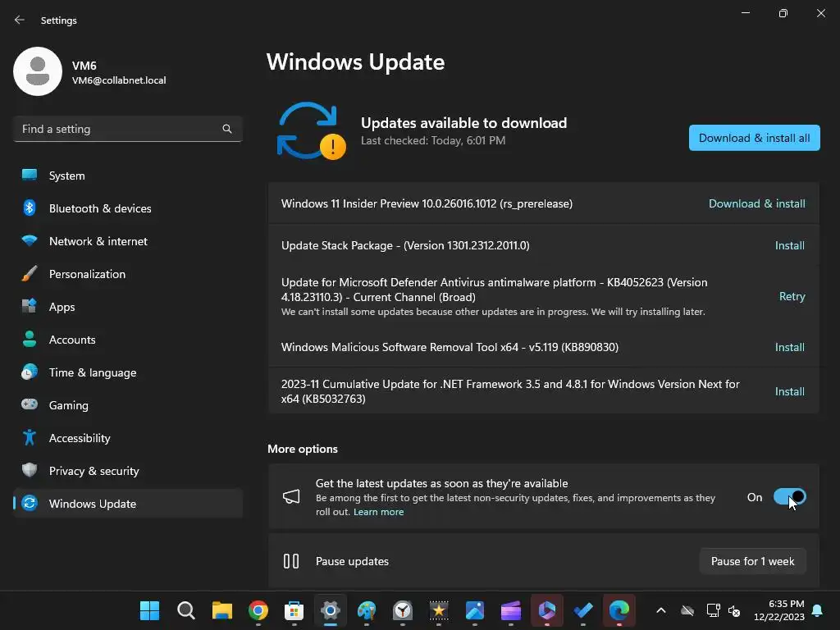Open Microsoft Edge from taskbar
The width and height of the screenshot is (840, 630).
[x=619, y=610]
